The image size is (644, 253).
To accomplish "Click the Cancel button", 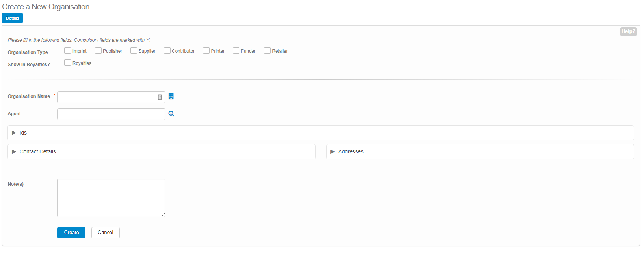I will point(105,233).
